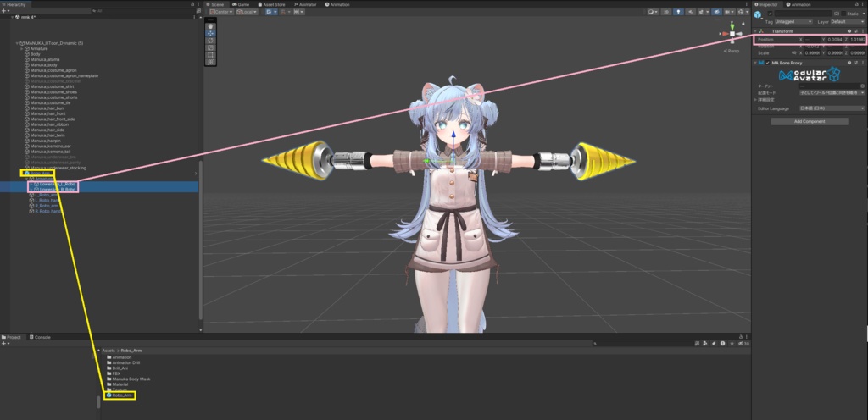868x420 pixels.
Task: Open the Manuka Body Mask folder
Action: pos(131,379)
